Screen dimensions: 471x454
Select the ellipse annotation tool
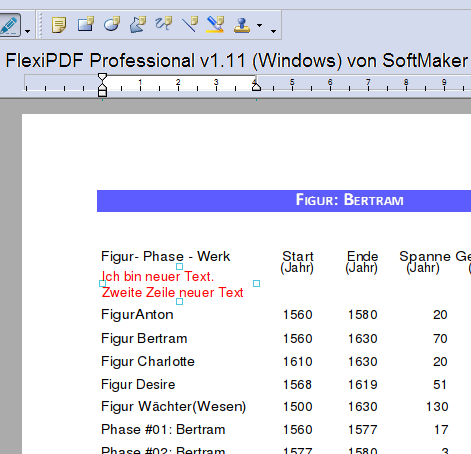point(111,24)
